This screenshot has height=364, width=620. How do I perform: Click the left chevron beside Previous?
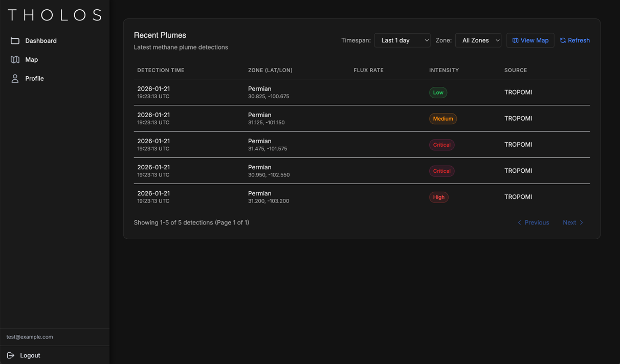[x=520, y=222]
